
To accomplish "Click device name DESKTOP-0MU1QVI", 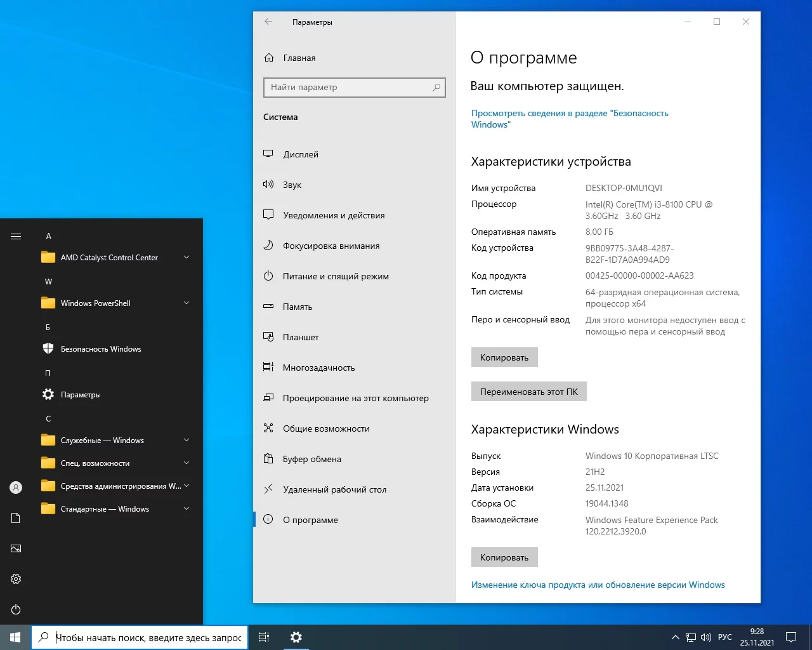I will (624, 188).
